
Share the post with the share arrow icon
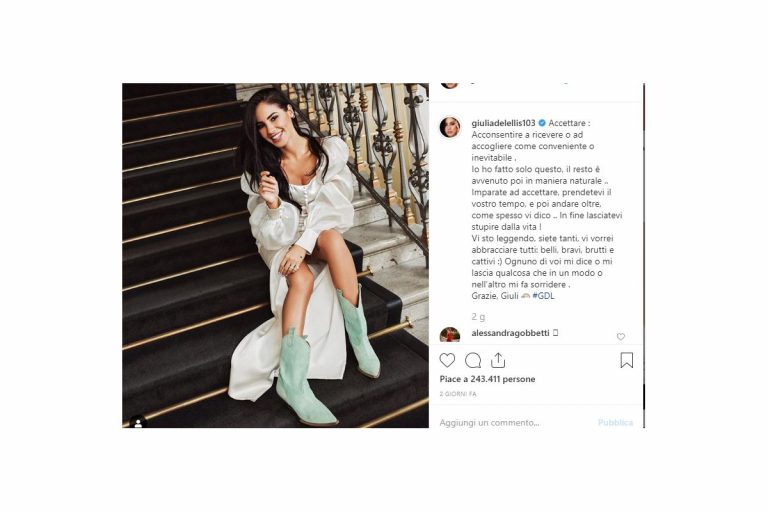coord(498,360)
